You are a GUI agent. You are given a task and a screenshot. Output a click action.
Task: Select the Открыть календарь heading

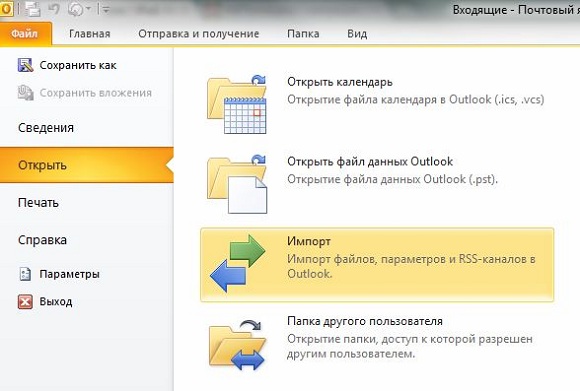[340, 82]
